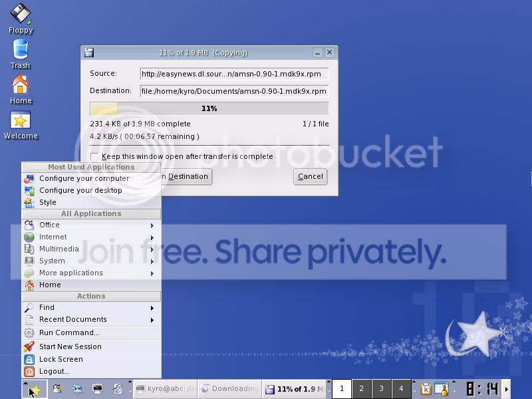Switch to virtual desktop 2
The height and width of the screenshot is (399, 532).
[361, 389]
